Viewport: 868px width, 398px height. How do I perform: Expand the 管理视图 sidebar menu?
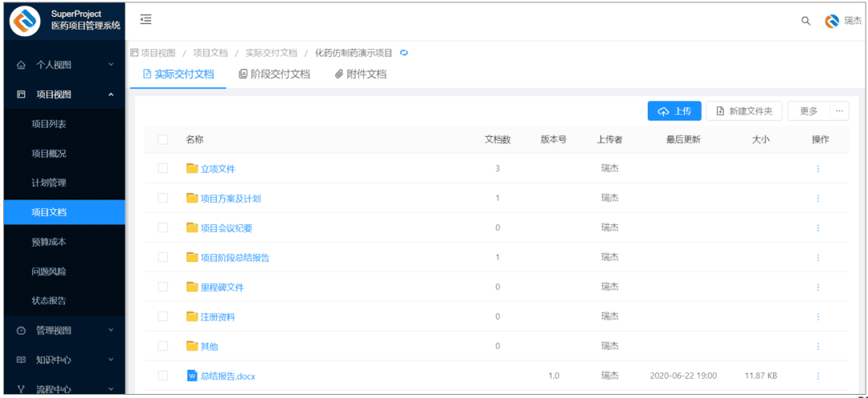64,330
